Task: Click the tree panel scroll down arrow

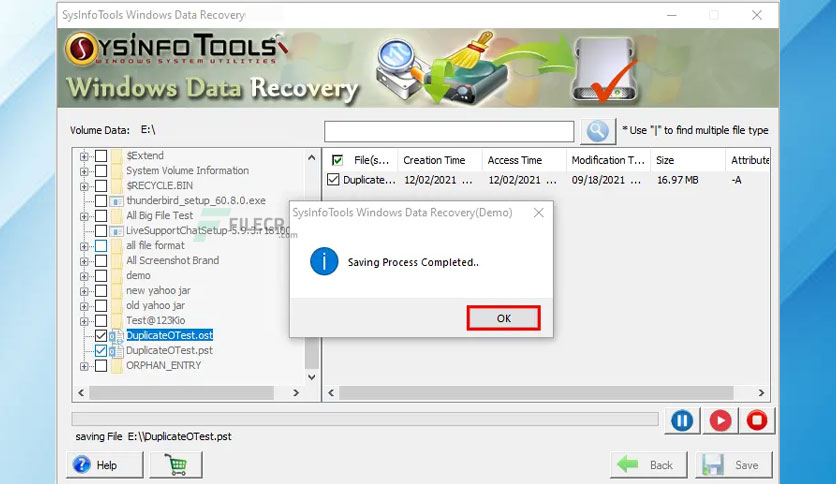Action: (x=312, y=377)
